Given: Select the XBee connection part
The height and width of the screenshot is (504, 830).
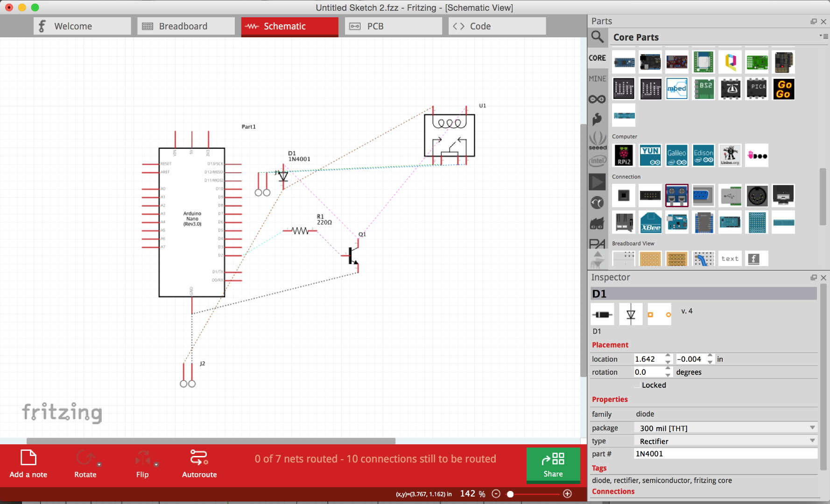Looking at the screenshot, I should coord(650,223).
